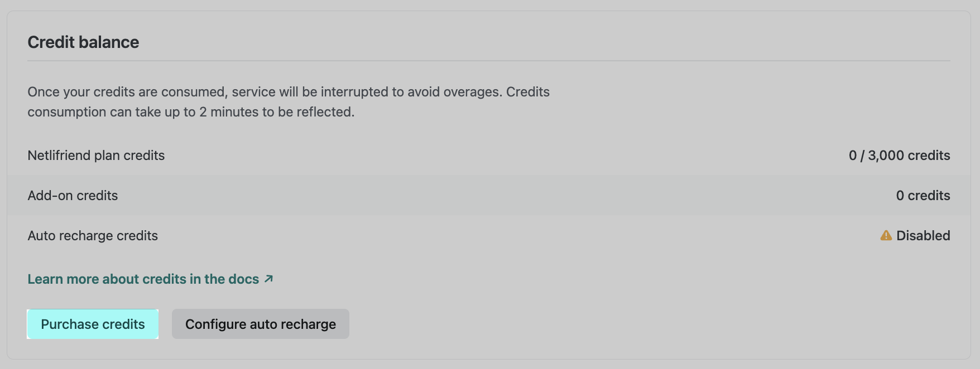Click the Netlifriend plan credits label

point(96,156)
